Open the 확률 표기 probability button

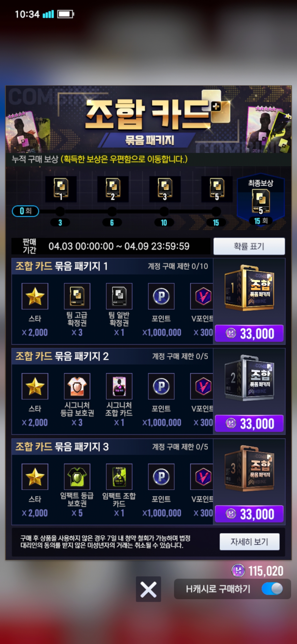click(x=249, y=246)
